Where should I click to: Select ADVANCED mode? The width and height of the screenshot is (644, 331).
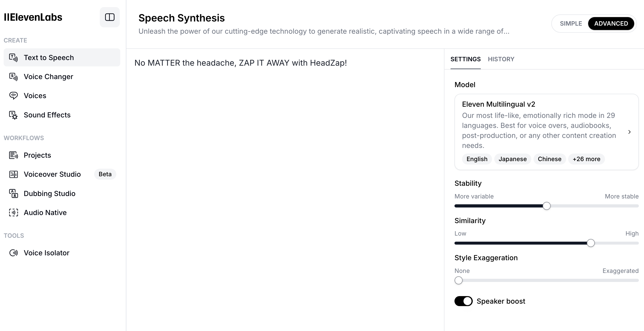(x=611, y=23)
